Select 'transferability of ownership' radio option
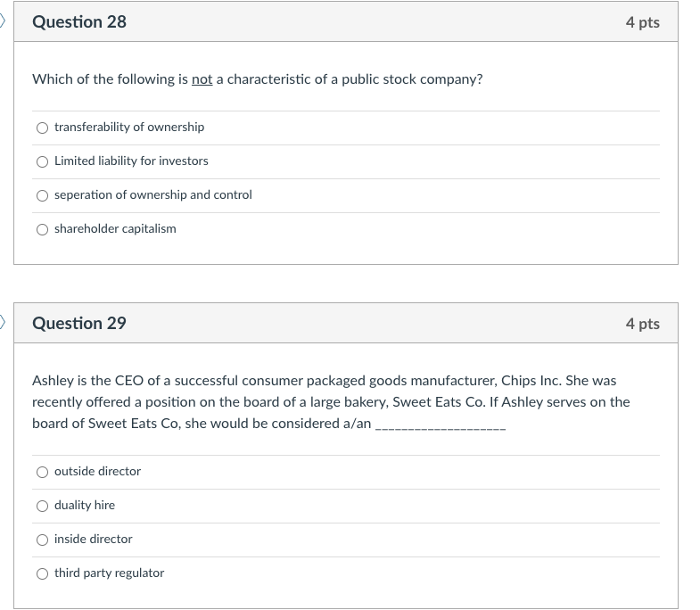 (x=42, y=128)
